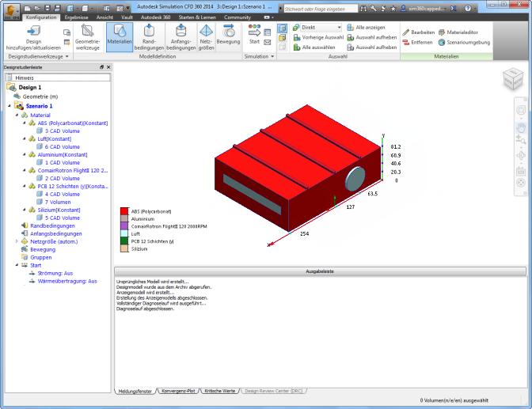The height and width of the screenshot is (409, 532).
Task: Collapse the Szenario 1 tree node
Action: (9, 106)
